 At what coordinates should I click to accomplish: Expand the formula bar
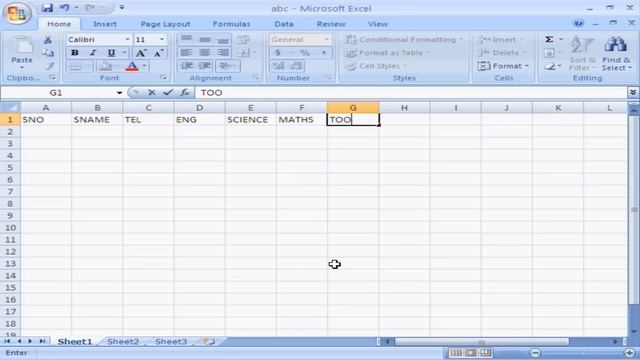(633, 93)
